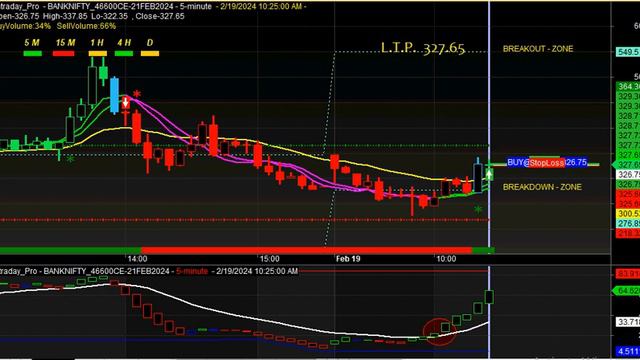Click the green 5 M trend color bar
The width and height of the screenshot is (640, 360).
click(33, 53)
